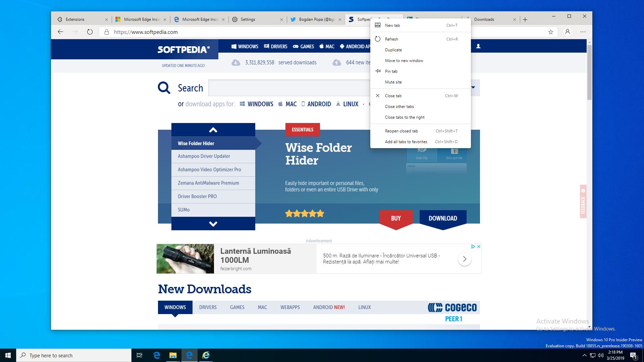The height and width of the screenshot is (362, 644).
Task: Click the ad next arrow button
Action: (465, 259)
